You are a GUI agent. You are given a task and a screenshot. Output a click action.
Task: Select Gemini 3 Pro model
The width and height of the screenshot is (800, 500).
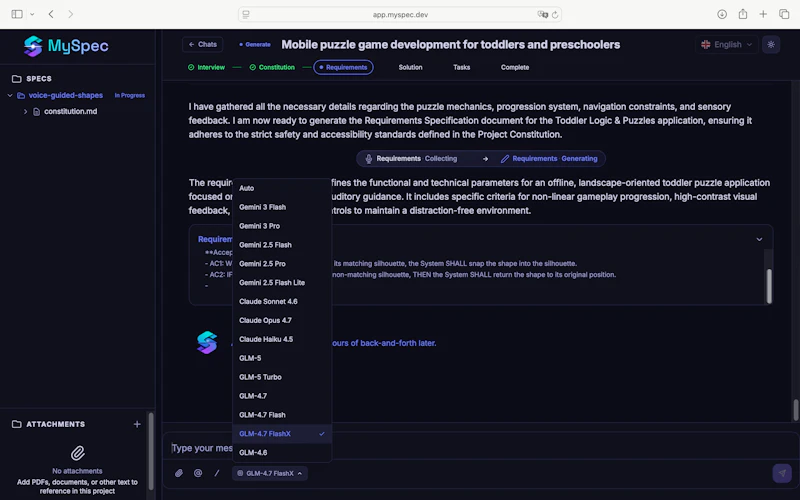click(x=282, y=226)
